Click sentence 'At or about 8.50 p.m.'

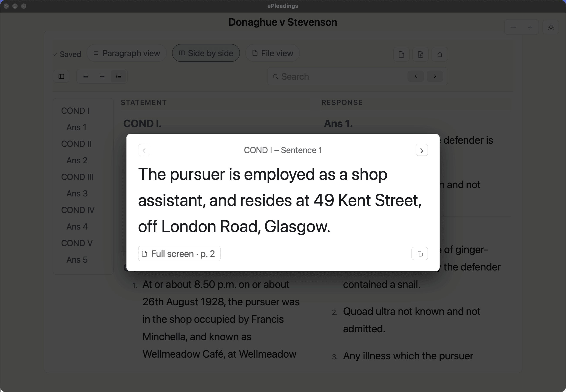(x=221, y=319)
